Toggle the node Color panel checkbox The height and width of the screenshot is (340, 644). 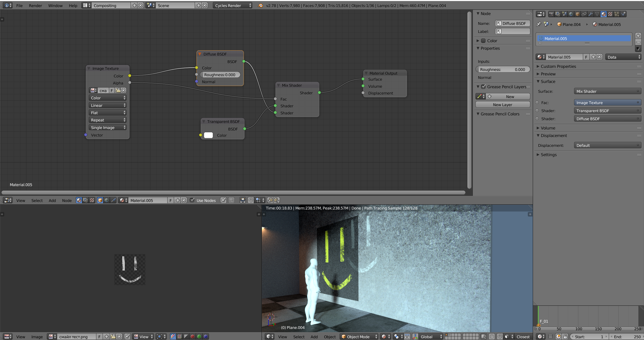coord(483,41)
